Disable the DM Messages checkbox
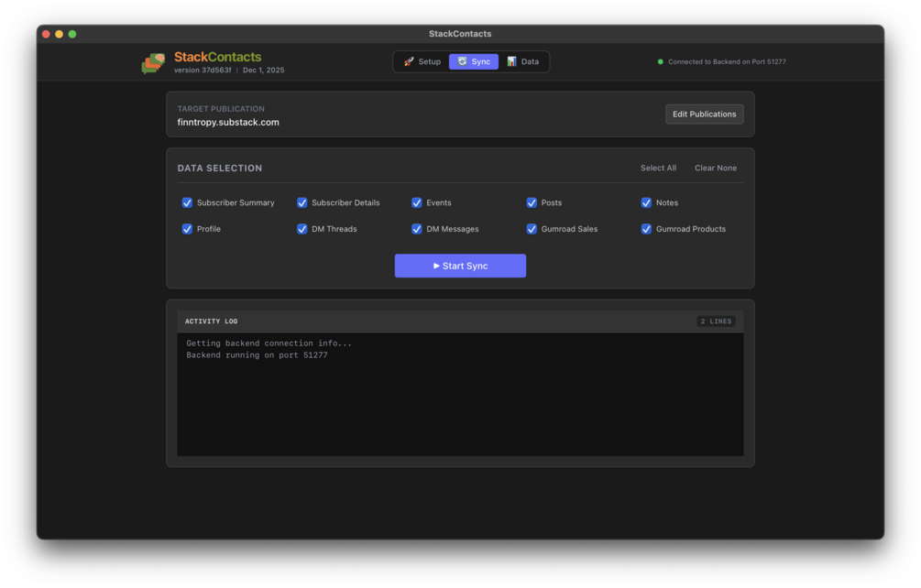Viewport: 921px width, 588px height. pyautogui.click(x=416, y=229)
